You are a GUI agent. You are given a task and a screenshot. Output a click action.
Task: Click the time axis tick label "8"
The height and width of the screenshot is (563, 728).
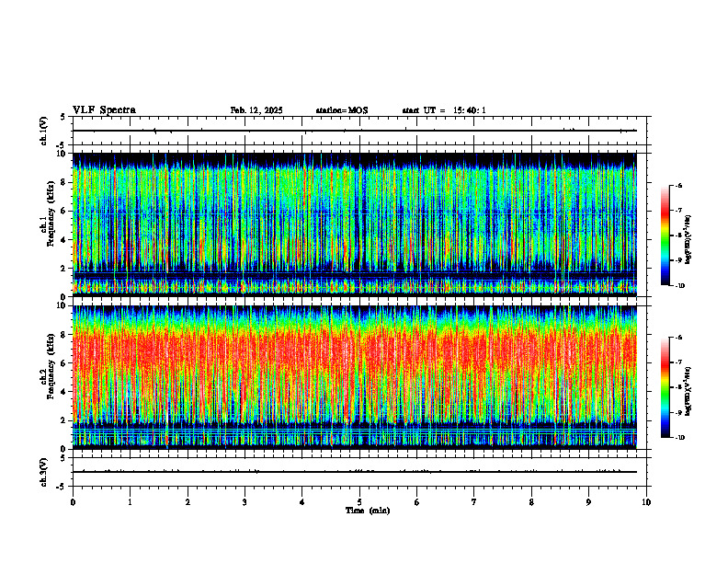pos(531,502)
